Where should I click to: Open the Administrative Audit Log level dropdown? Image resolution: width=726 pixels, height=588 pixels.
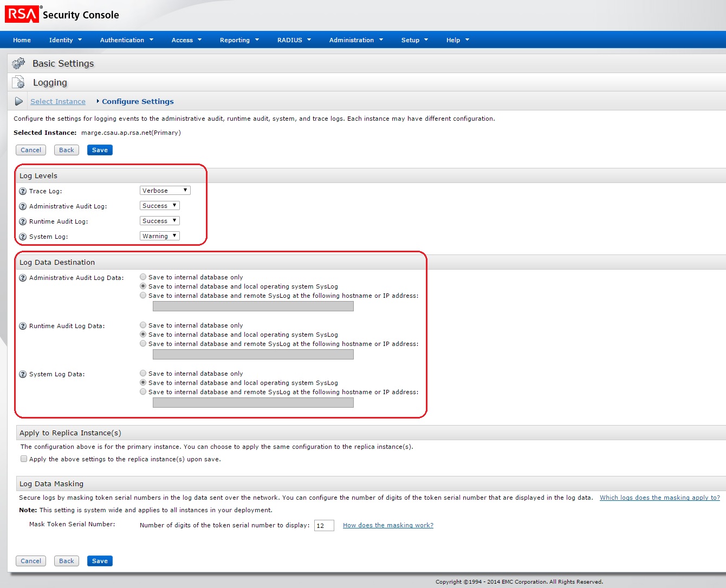(x=159, y=206)
